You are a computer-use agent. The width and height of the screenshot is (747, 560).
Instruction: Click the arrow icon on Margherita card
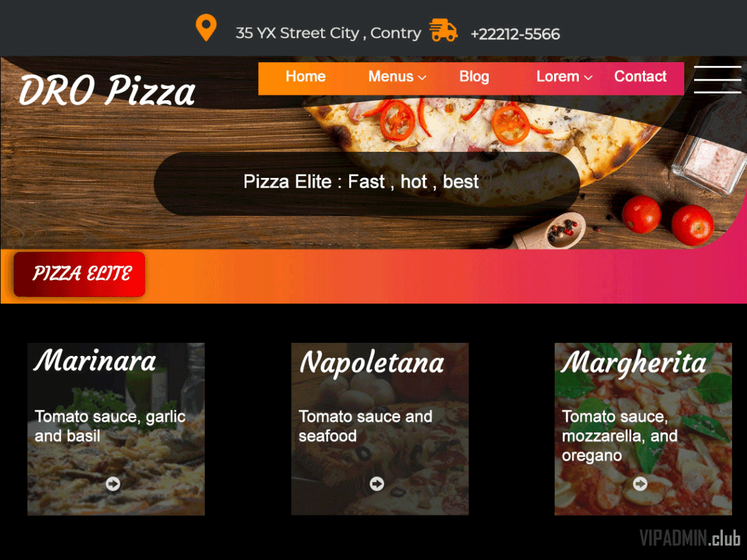tap(640, 483)
